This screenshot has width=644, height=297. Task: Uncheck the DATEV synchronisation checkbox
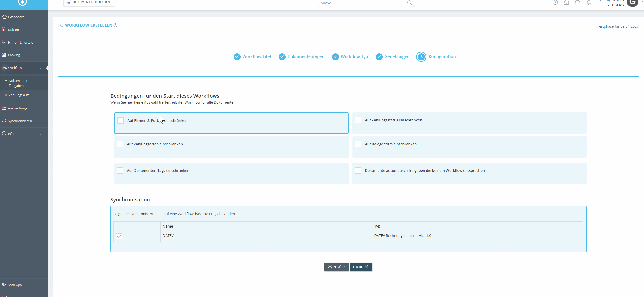[x=119, y=236]
